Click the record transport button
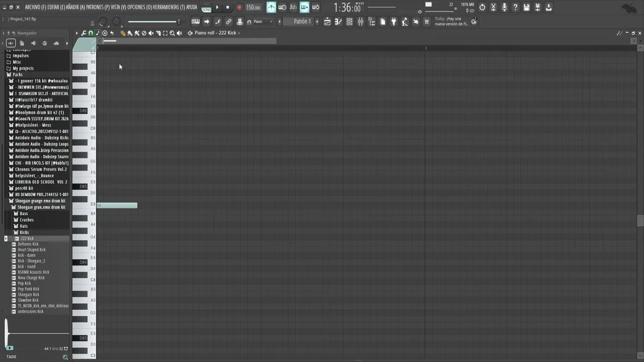The image size is (644, 362). tap(239, 8)
